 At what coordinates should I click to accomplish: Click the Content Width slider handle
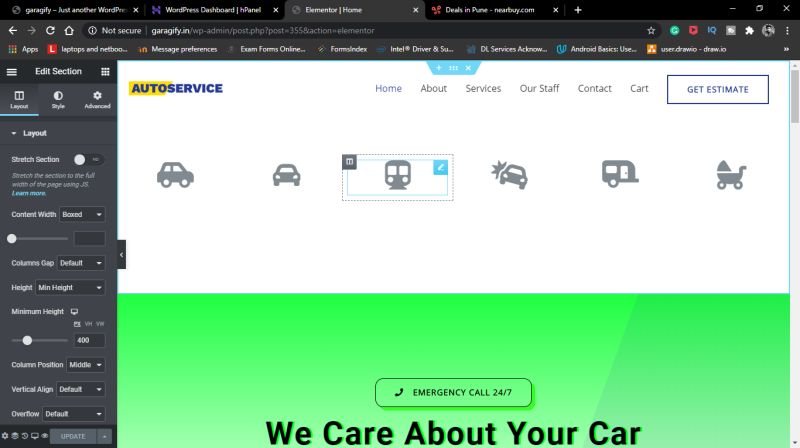[x=12, y=238]
